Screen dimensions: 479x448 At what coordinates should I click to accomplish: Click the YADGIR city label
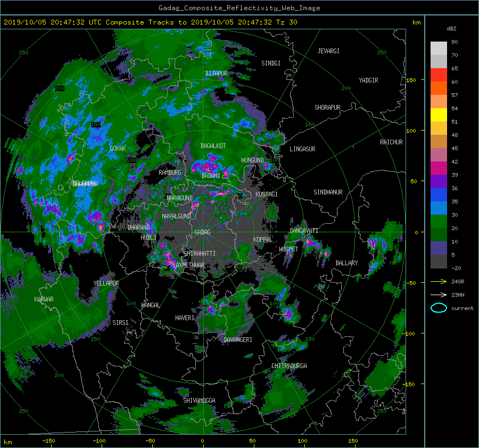(368, 80)
